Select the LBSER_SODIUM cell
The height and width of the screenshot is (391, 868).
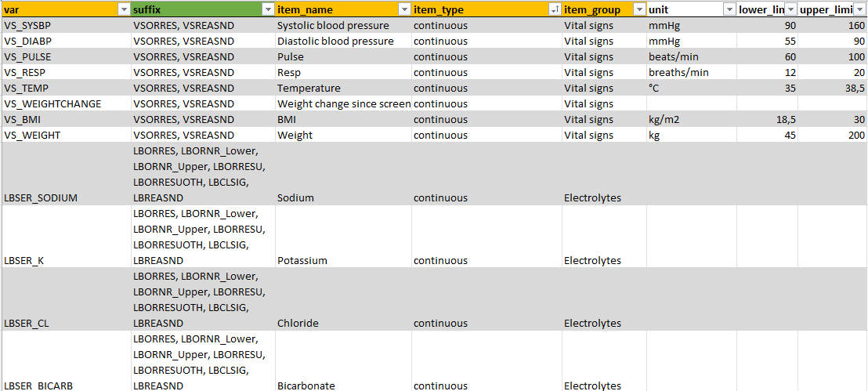coord(67,174)
